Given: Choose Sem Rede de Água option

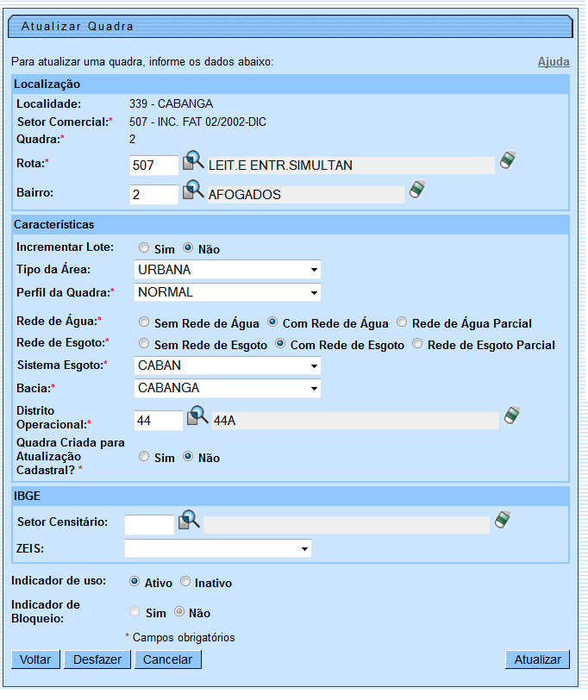Looking at the screenshot, I should tap(144, 323).
